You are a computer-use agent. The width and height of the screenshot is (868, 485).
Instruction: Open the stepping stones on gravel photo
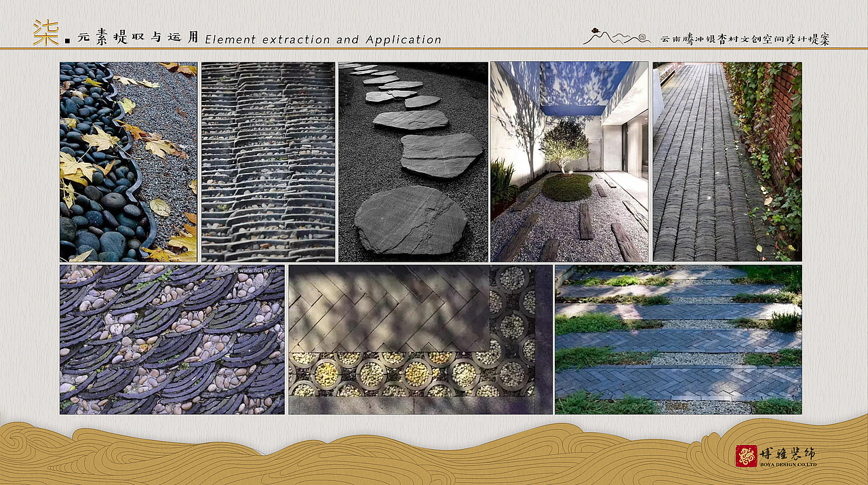point(413,162)
